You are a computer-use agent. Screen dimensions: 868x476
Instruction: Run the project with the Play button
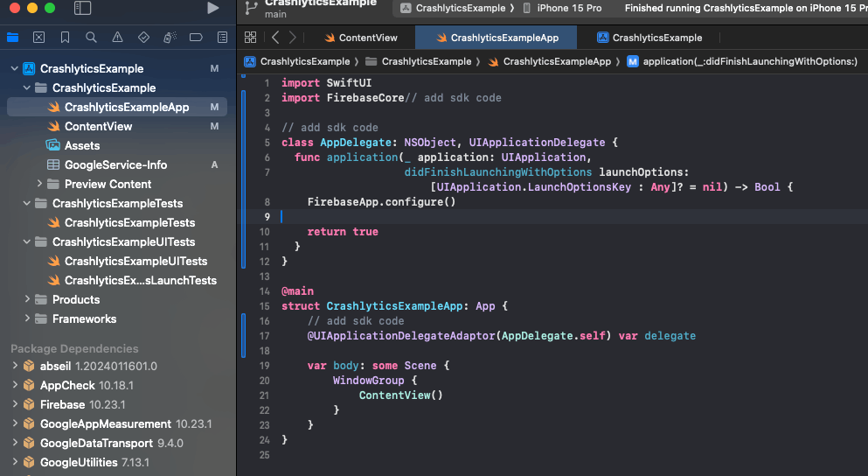[x=212, y=8]
